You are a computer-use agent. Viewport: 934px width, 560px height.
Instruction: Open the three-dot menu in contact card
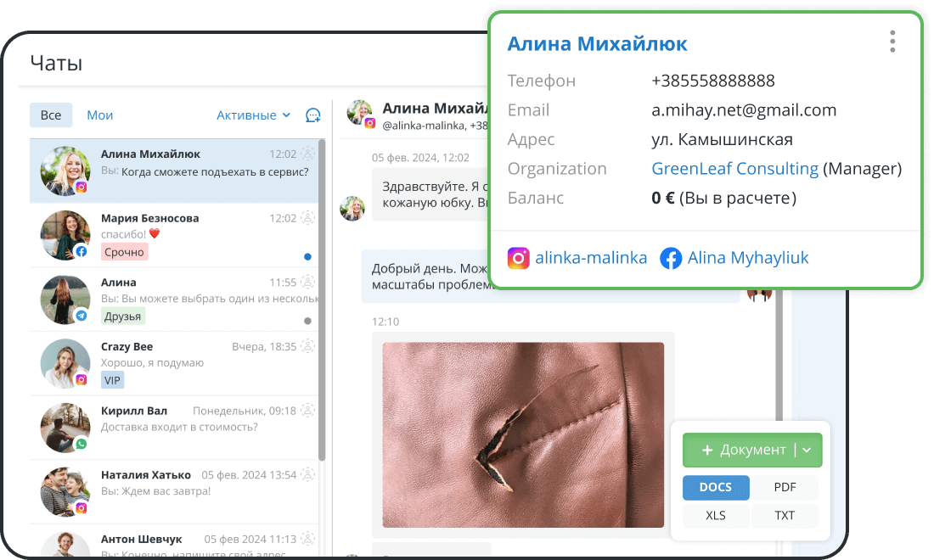pyautogui.click(x=892, y=42)
